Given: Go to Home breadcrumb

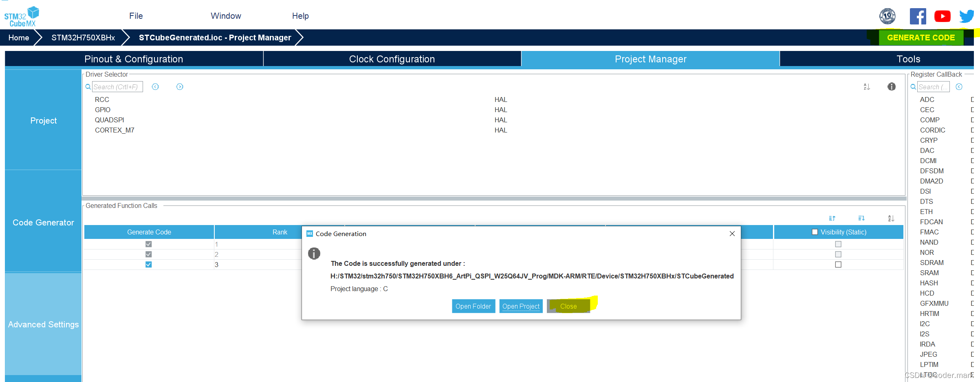Looking at the screenshot, I should click(x=19, y=38).
